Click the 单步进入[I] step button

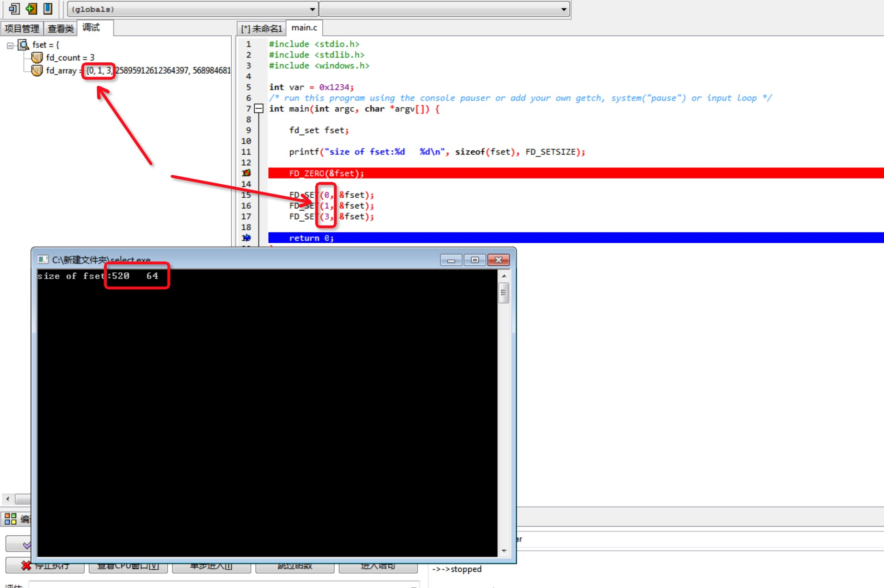(x=212, y=566)
